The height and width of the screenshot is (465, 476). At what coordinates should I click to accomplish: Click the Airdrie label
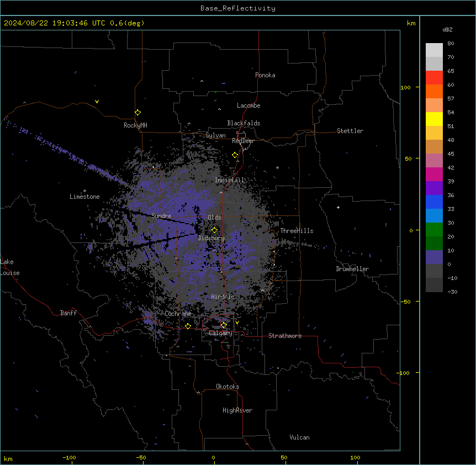223,297
